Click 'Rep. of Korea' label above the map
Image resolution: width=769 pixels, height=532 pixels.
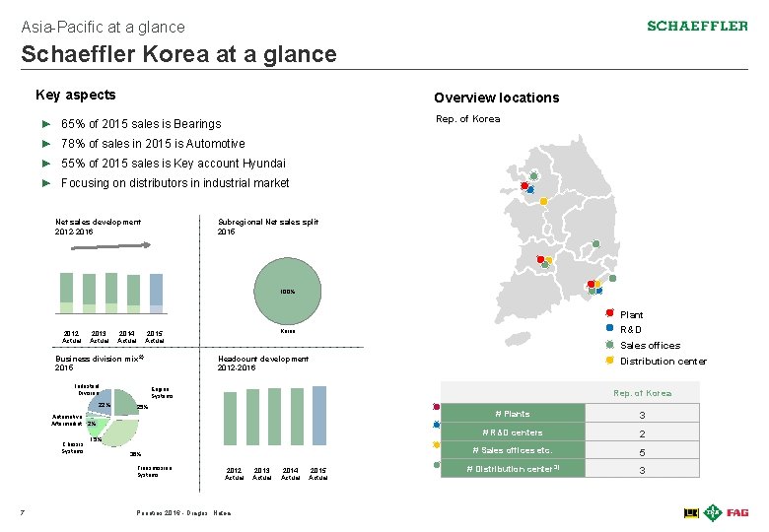(x=468, y=119)
